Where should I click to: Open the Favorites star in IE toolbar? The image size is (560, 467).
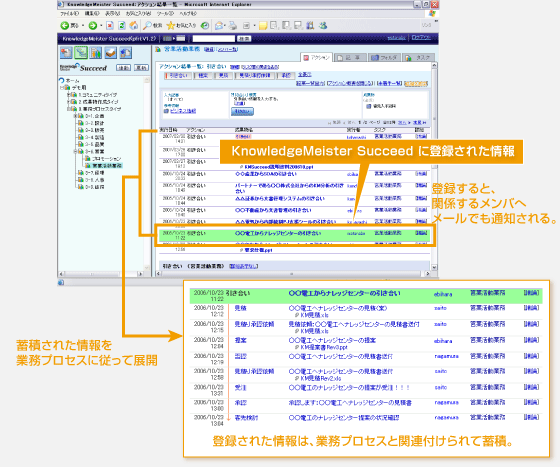tap(171, 25)
